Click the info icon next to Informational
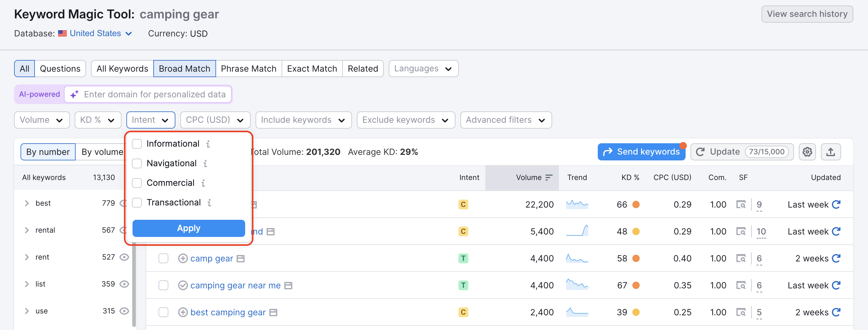 (208, 143)
